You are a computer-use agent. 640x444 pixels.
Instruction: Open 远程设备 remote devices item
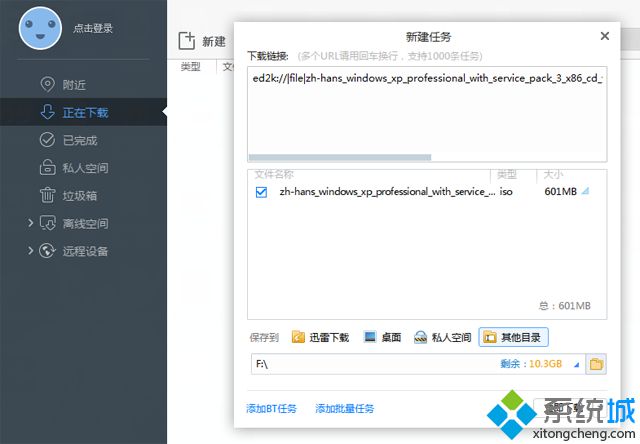[x=85, y=251]
